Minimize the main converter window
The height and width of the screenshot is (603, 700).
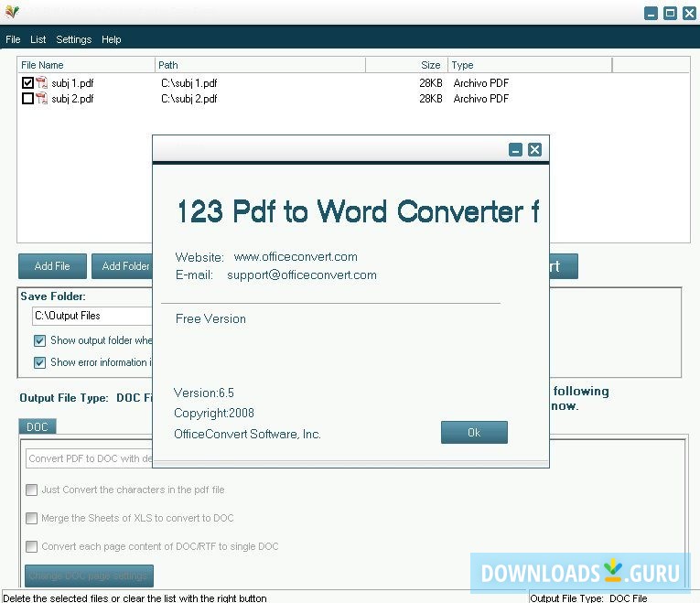click(651, 14)
